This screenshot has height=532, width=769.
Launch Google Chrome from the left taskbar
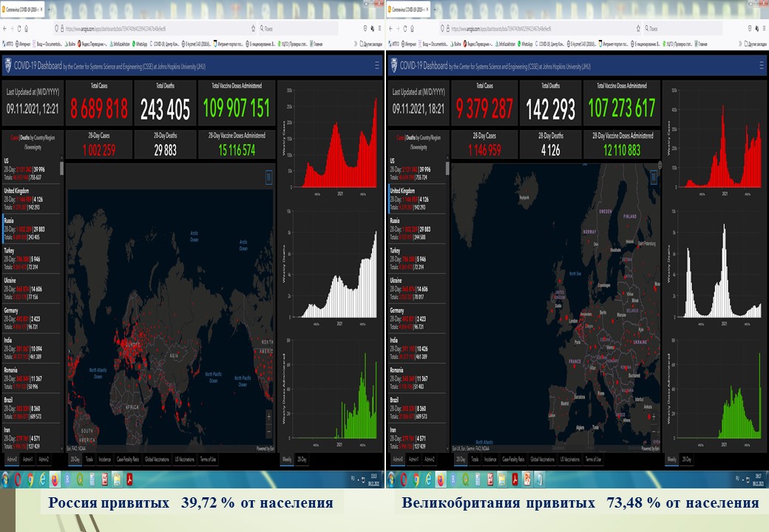pos(30,480)
